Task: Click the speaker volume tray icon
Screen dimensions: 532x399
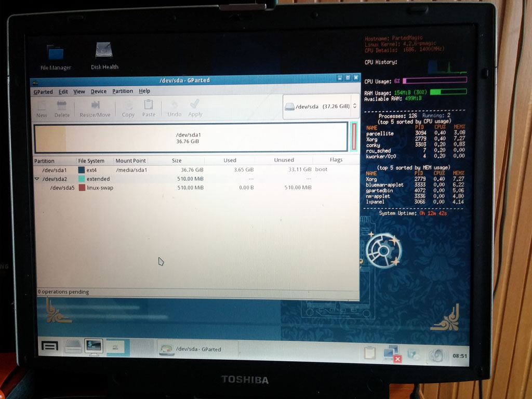Action: (x=437, y=355)
